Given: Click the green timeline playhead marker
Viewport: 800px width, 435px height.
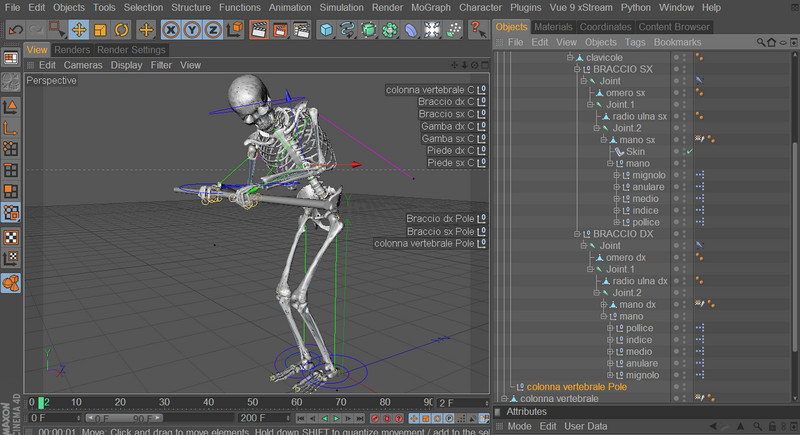Looking at the screenshot, I should click(42, 402).
